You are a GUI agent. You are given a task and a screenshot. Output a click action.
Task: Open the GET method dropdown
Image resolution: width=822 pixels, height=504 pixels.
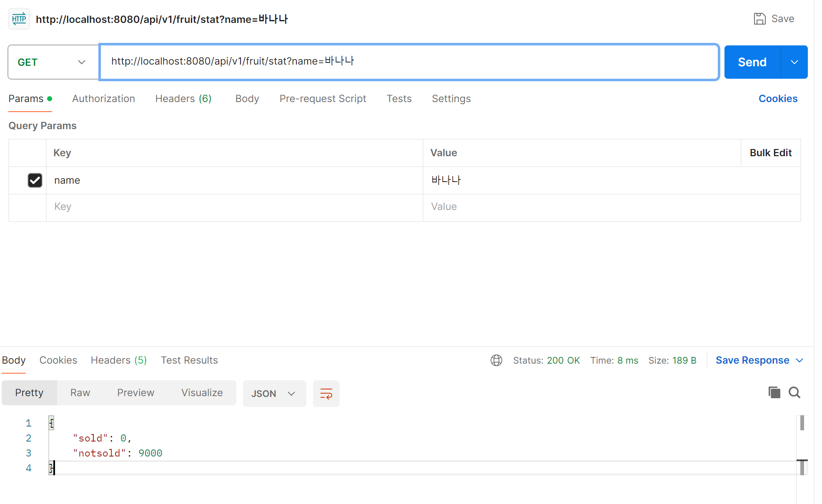tap(53, 62)
